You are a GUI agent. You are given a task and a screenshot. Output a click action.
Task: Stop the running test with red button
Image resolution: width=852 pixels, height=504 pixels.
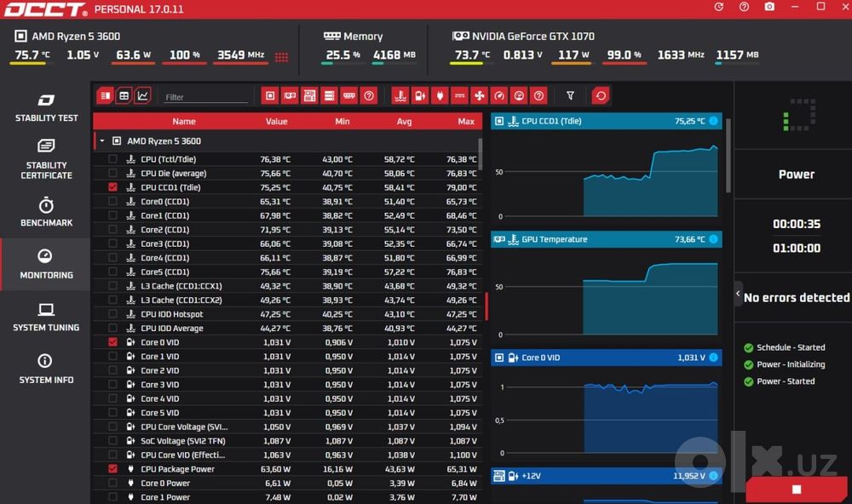click(x=797, y=490)
